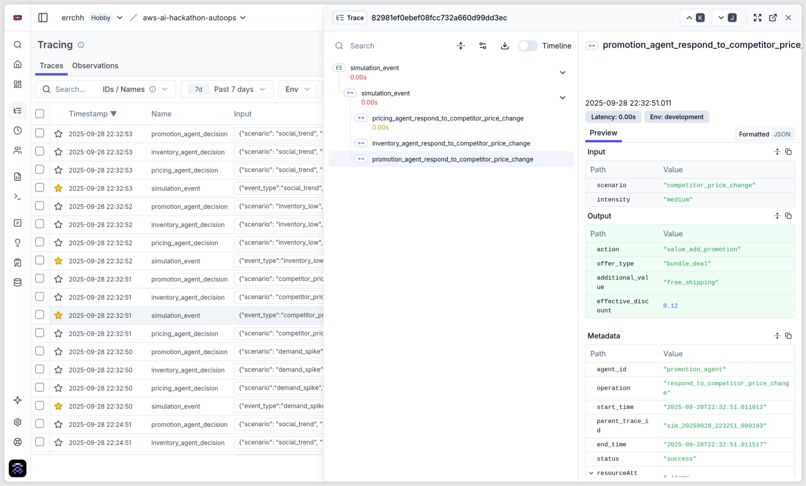The height and width of the screenshot is (486, 806).
Task: Sort by Timestamp column
Action: click(93, 114)
